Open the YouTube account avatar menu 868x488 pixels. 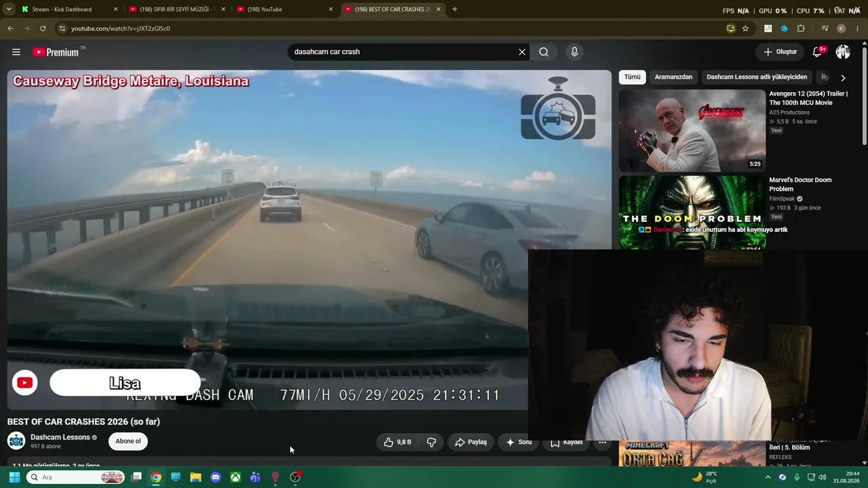tap(843, 52)
